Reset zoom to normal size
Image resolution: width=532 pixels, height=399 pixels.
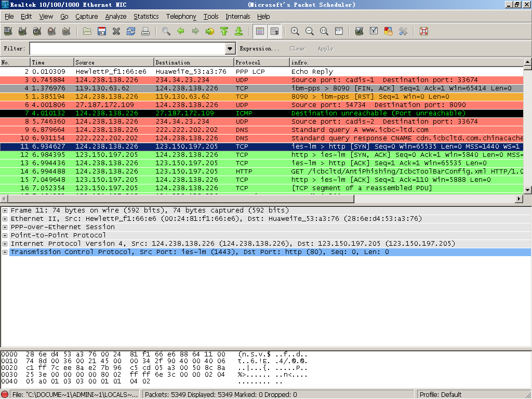pos(324,31)
